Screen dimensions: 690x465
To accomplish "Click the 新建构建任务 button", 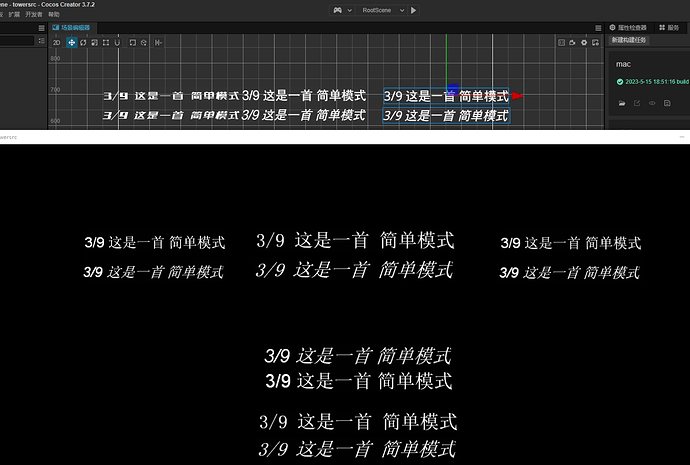I will tap(628, 40).
